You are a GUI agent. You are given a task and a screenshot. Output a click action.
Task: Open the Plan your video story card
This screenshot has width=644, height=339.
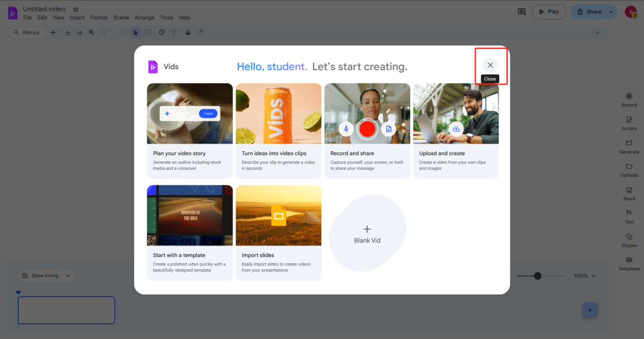click(190, 131)
